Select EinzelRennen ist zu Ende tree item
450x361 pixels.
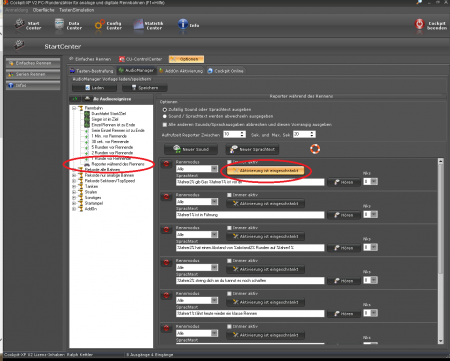point(113,125)
